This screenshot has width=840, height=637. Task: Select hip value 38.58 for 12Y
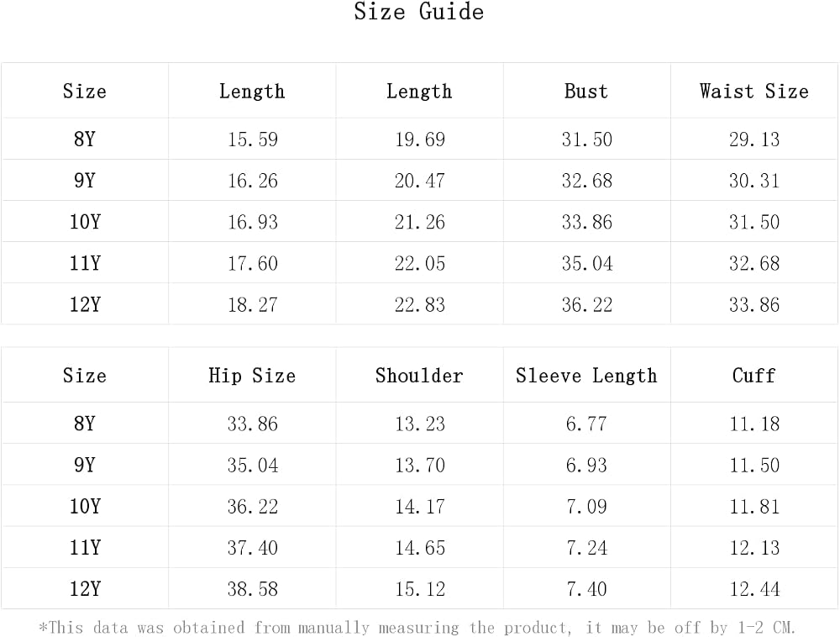(x=252, y=589)
